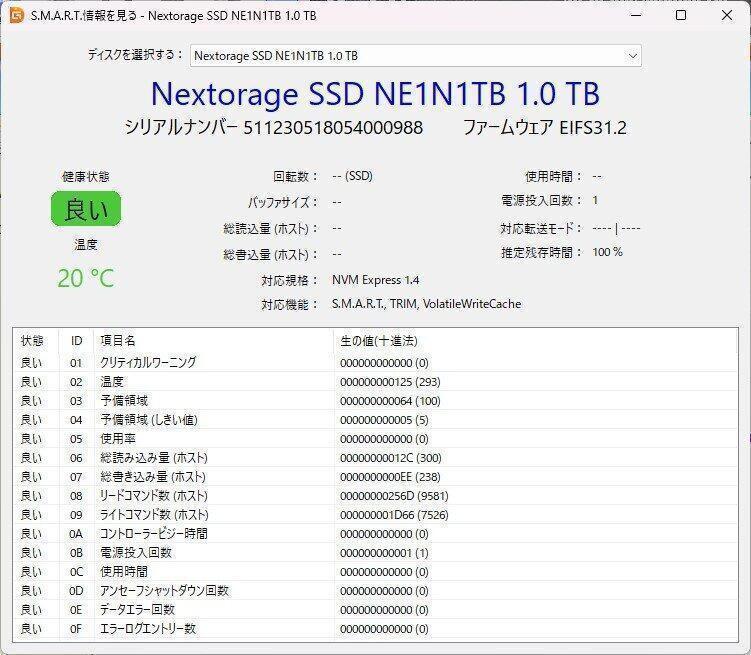The height and width of the screenshot is (655, 751).
Task: Click the serial number 5112305180540009​88
Action: 333,128
